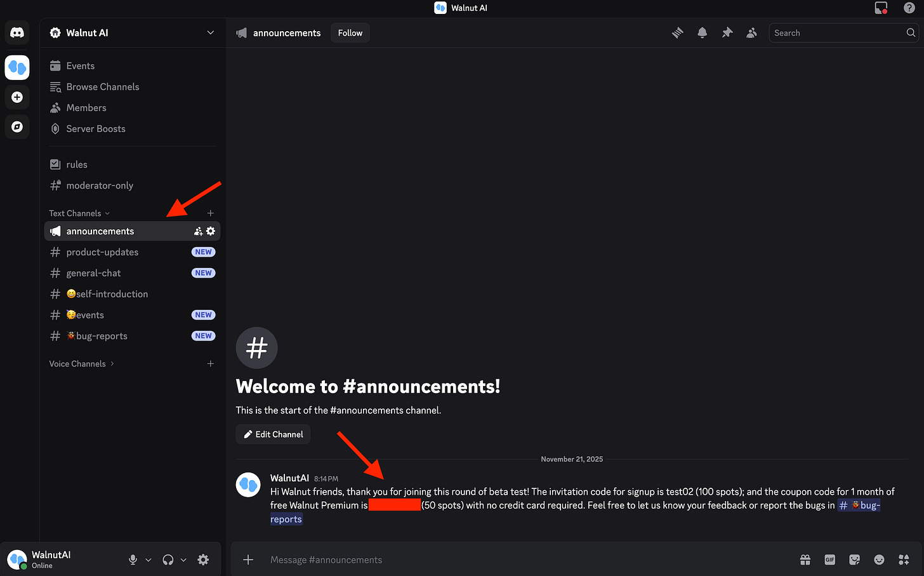
Task: Open Members list page
Action: (132, 108)
